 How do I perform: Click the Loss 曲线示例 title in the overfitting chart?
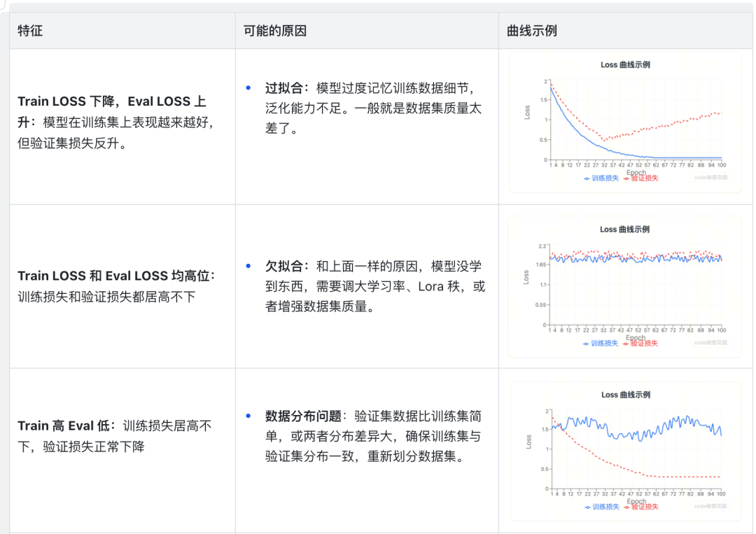tap(625, 65)
